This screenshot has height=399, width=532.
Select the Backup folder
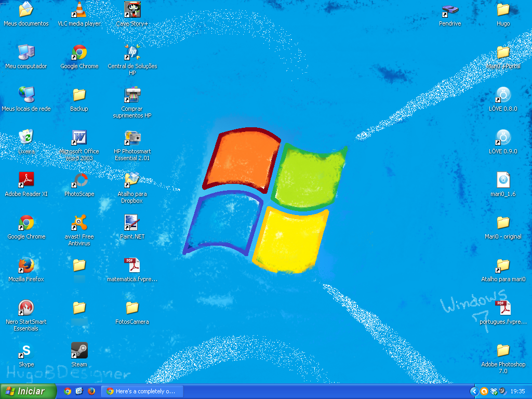(79, 95)
